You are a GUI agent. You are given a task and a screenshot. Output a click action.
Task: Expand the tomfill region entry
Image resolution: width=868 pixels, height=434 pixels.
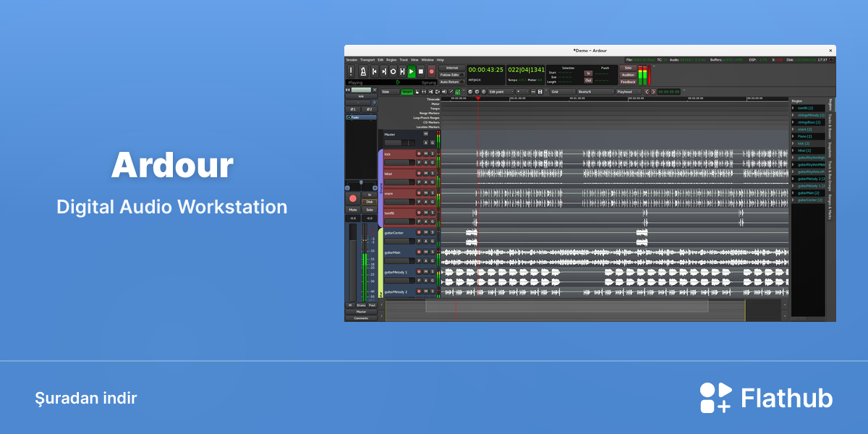[x=793, y=108]
